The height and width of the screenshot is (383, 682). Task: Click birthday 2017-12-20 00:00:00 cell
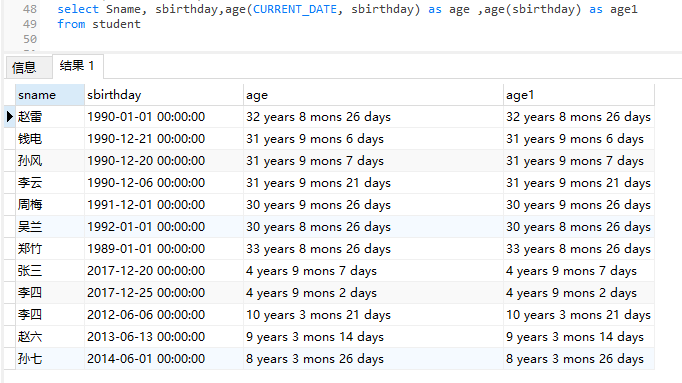[x=164, y=271]
